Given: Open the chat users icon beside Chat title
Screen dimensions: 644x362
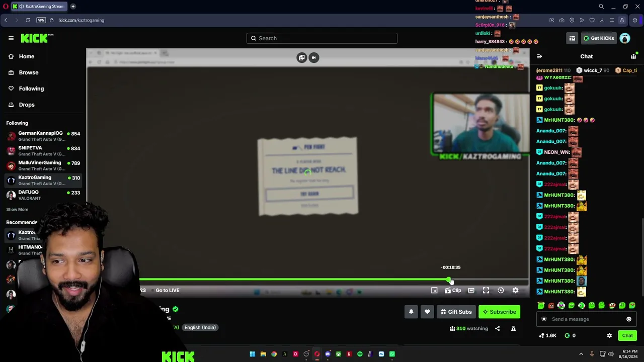Looking at the screenshot, I should (x=633, y=56).
